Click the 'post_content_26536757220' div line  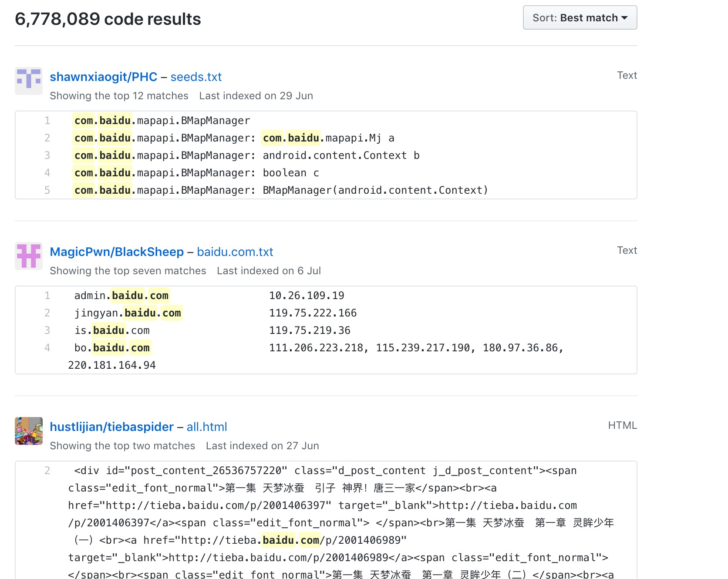[x=325, y=471]
